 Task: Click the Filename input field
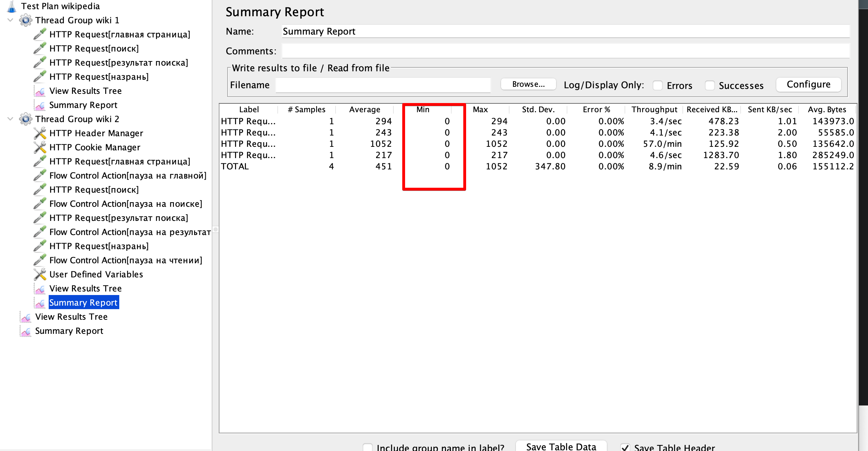point(383,85)
